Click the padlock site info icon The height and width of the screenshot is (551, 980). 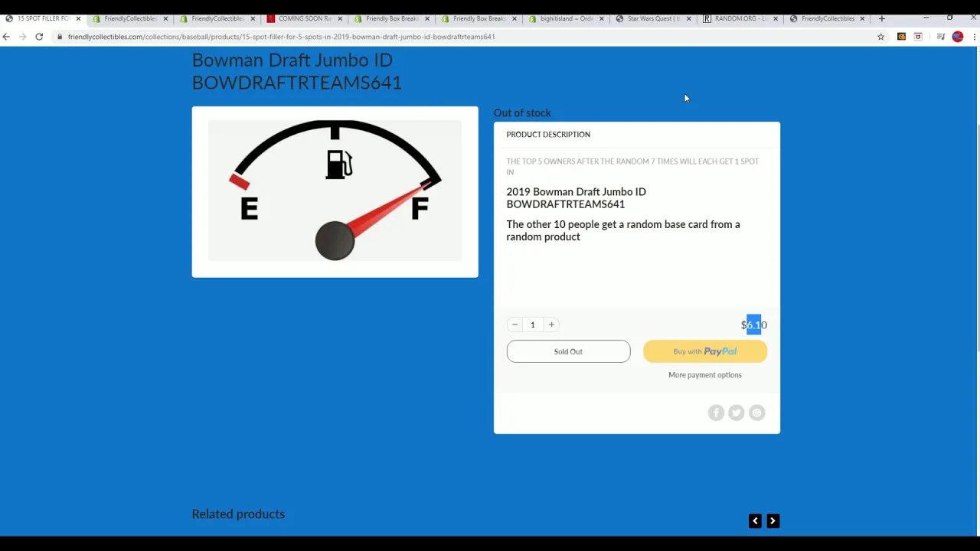(59, 37)
